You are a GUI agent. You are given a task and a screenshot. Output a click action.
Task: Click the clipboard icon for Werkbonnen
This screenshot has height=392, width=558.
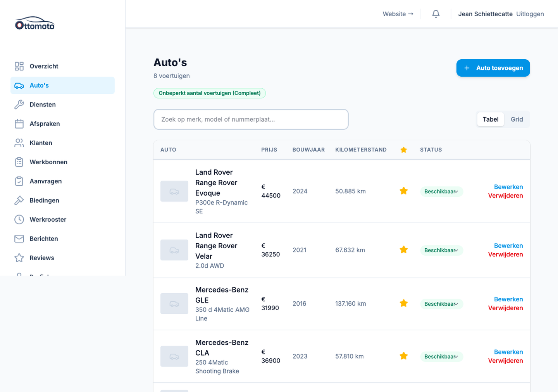[19, 162]
